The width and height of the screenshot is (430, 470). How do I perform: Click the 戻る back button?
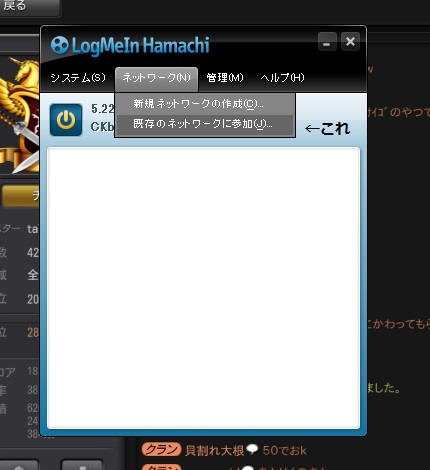29,7
